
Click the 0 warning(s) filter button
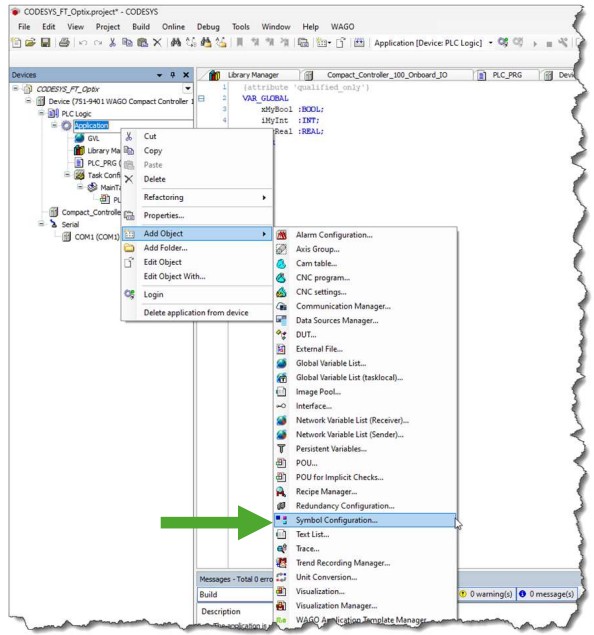pyautogui.click(x=487, y=594)
